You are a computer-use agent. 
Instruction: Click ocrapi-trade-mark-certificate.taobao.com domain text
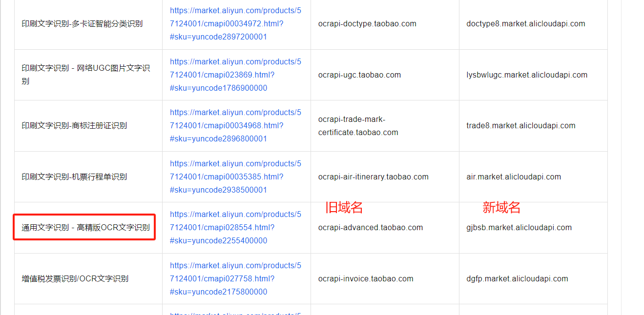tap(358, 126)
